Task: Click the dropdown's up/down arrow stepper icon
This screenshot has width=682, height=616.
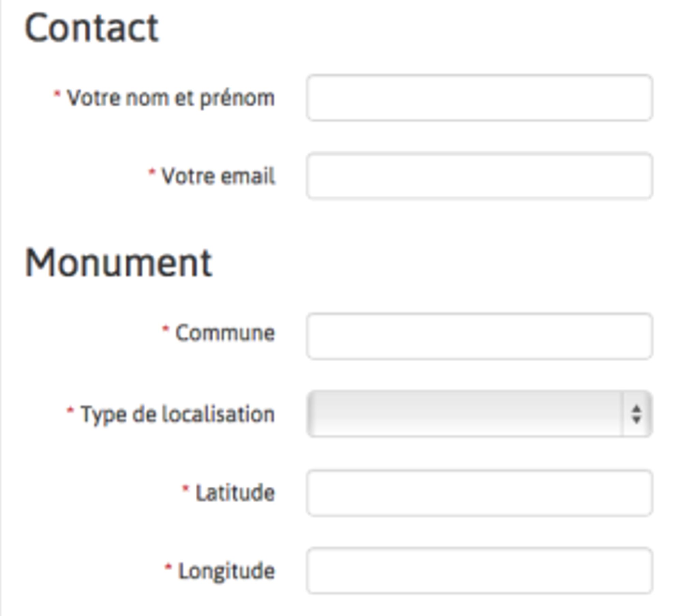Action: (636, 414)
